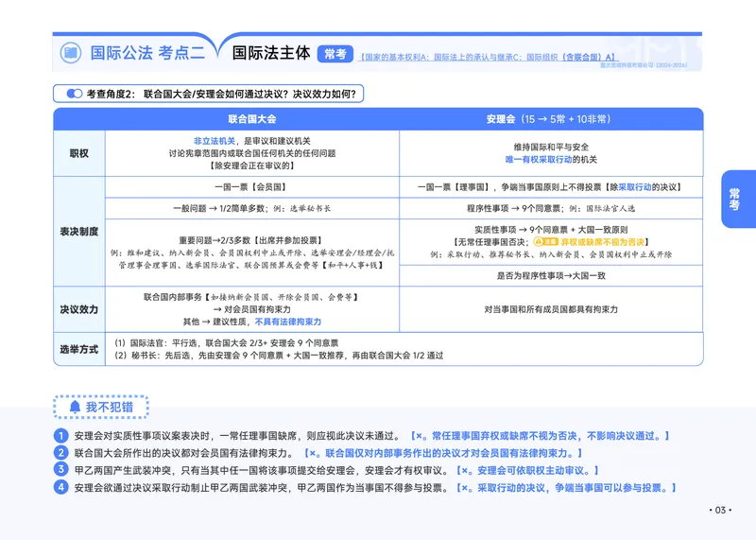Click the statement 安理会欲通过决议采取行动制止
The image size is (756, 540).
(x=261, y=488)
